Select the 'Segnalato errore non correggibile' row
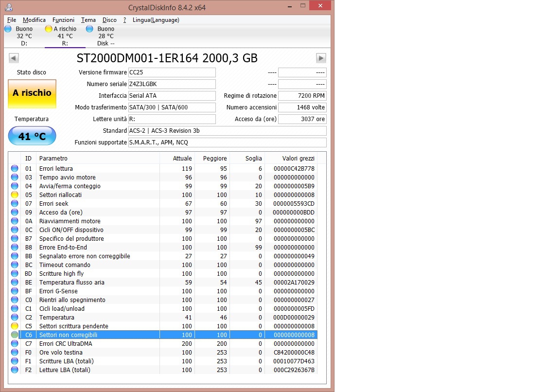This screenshot has height=392, width=546. tap(163, 256)
